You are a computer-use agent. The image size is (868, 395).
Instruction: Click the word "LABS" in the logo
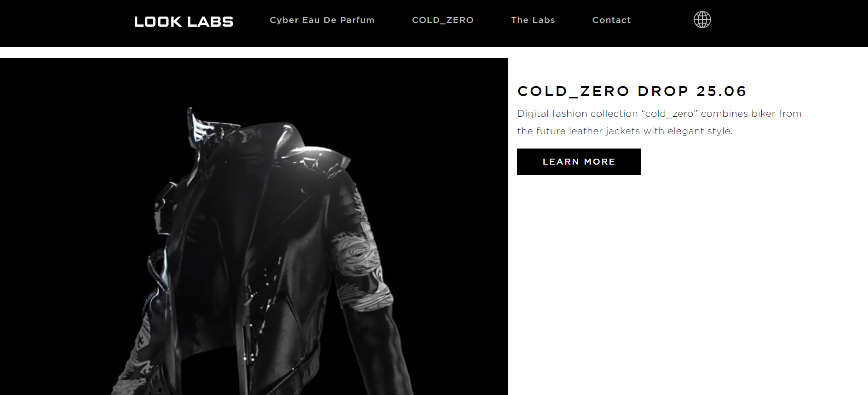(210, 22)
